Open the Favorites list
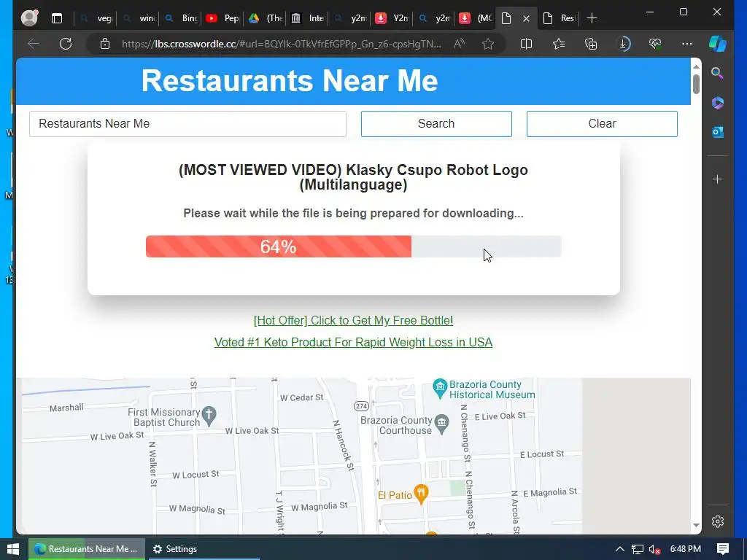This screenshot has height=560, width=747. (559, 44)
